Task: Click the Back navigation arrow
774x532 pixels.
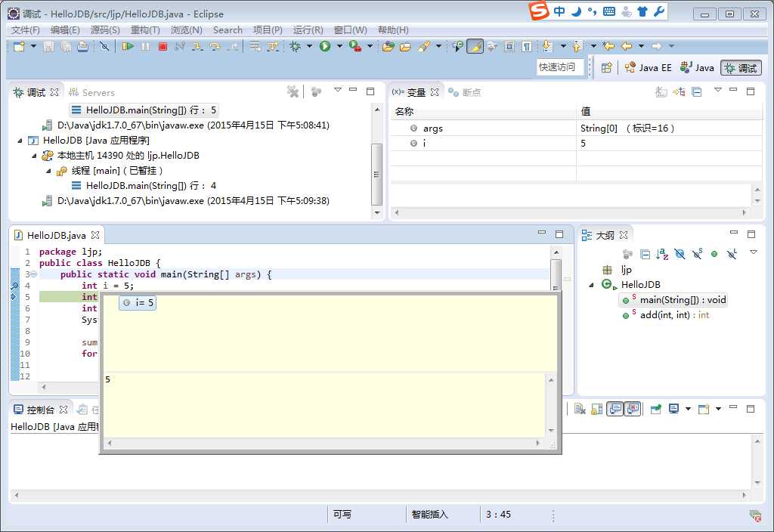Action: (x=627, y=46)
